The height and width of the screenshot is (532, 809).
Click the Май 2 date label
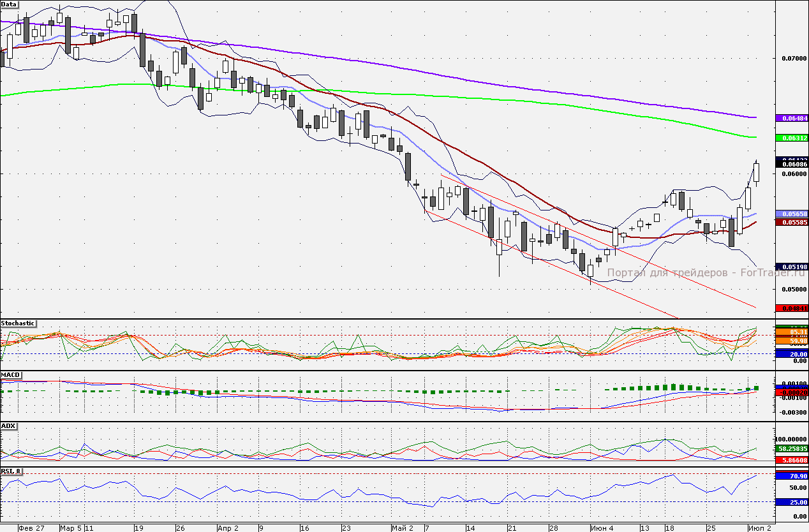(x=403, y=528)
